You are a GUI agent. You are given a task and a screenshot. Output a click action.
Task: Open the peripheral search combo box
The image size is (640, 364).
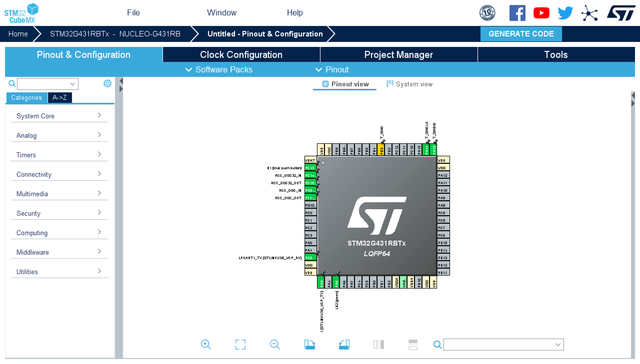click(47, 84)
